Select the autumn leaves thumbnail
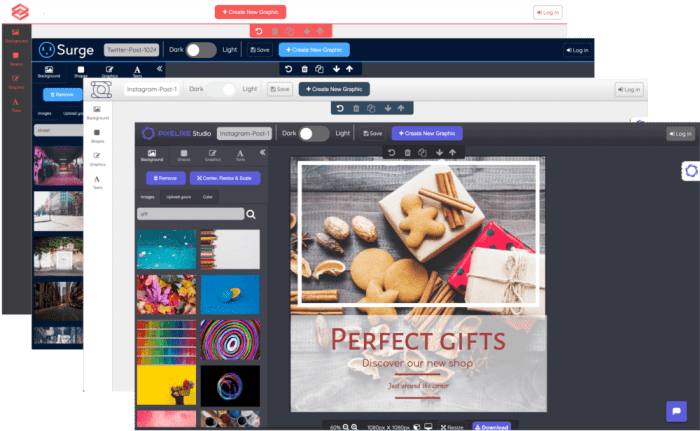700x431 pixels. [x=166, y=295]
